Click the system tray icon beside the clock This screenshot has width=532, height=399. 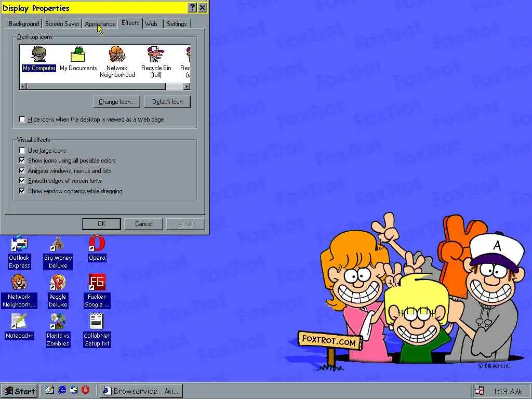pos(480,391)
